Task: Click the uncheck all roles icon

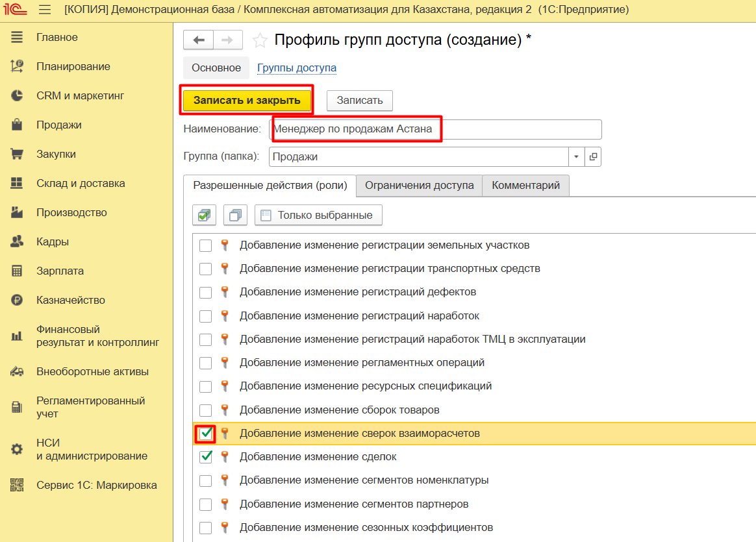Action: 235,215
